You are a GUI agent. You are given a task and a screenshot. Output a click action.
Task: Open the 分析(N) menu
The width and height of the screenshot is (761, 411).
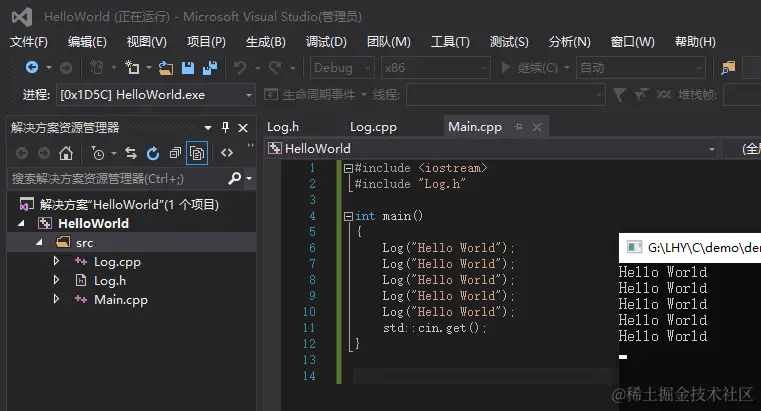pos(570,42)
